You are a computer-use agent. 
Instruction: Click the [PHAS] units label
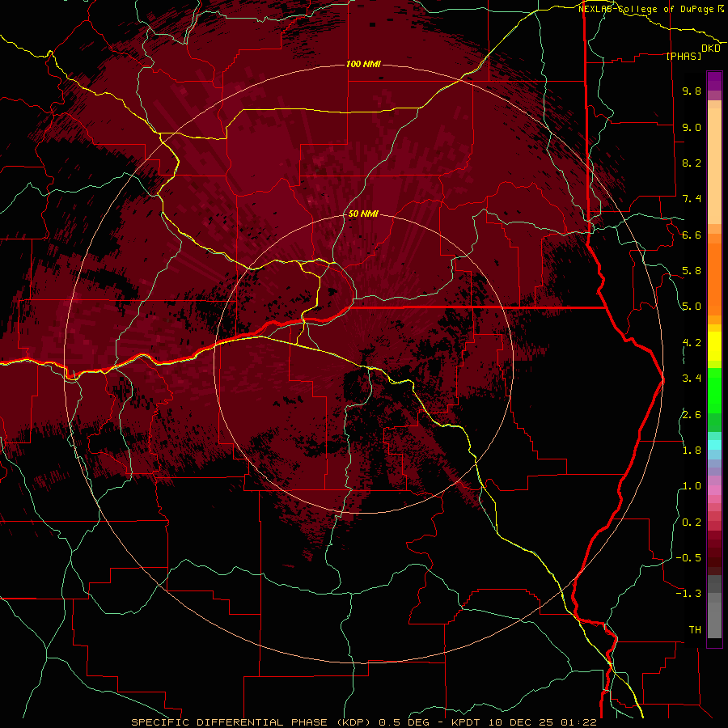pos(684,57)
